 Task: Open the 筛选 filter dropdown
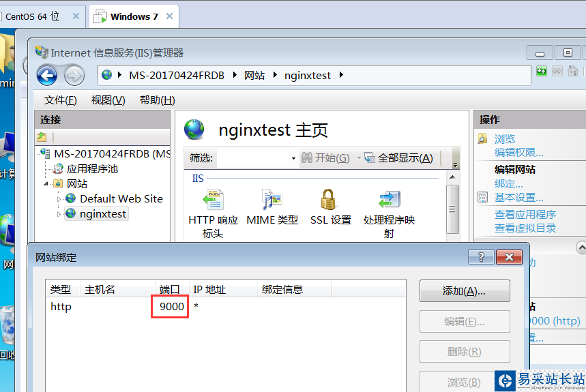click(x=293, y=158)
